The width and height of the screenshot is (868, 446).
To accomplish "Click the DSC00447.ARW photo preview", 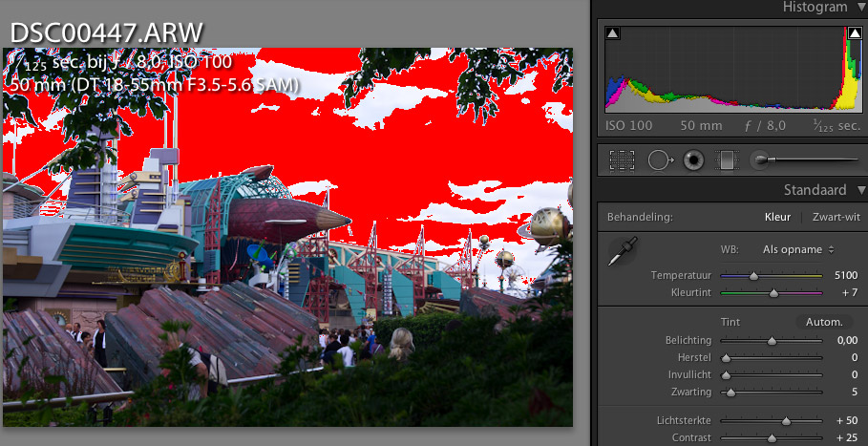I will pyautogui.click(x=287, y=237).
